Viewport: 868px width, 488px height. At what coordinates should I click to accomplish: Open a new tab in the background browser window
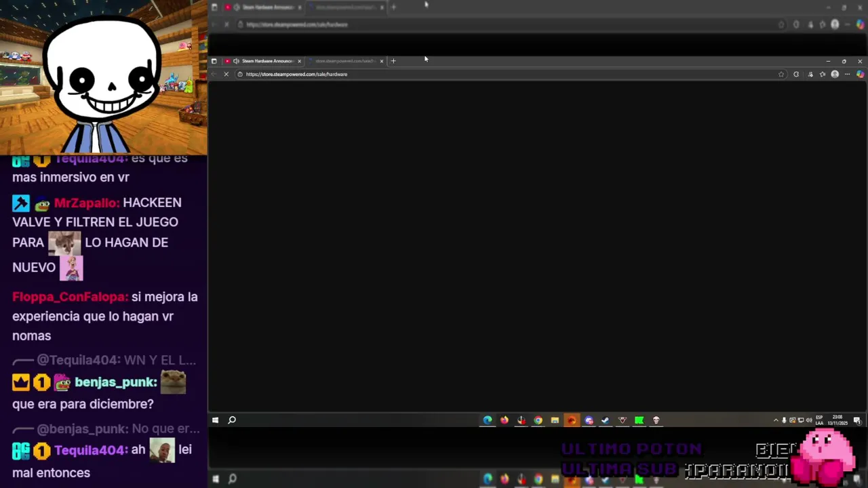(393, 7)
